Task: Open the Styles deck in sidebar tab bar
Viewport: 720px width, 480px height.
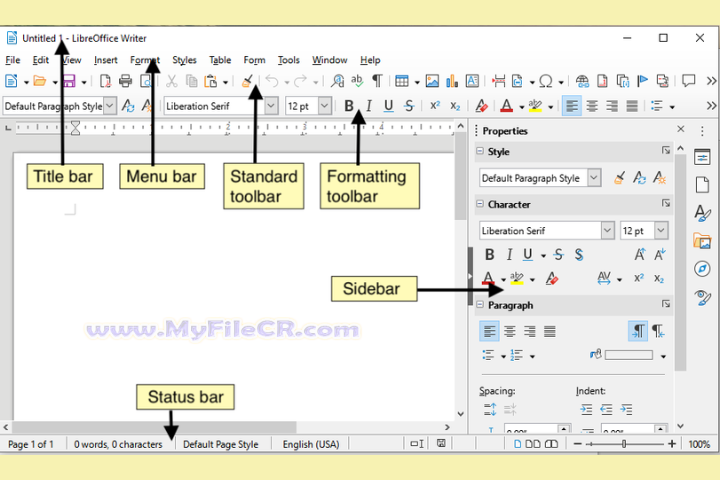Action: pos(702,213)
